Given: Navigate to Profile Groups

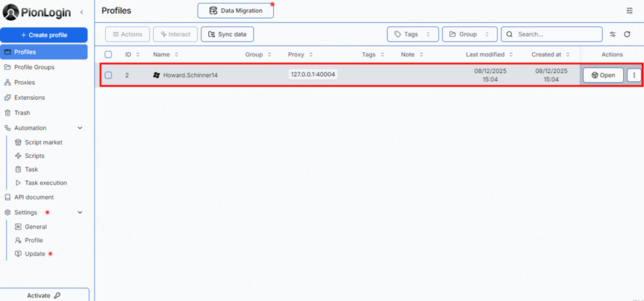Looking at the screenshot, I should click(x=34, y=67).
